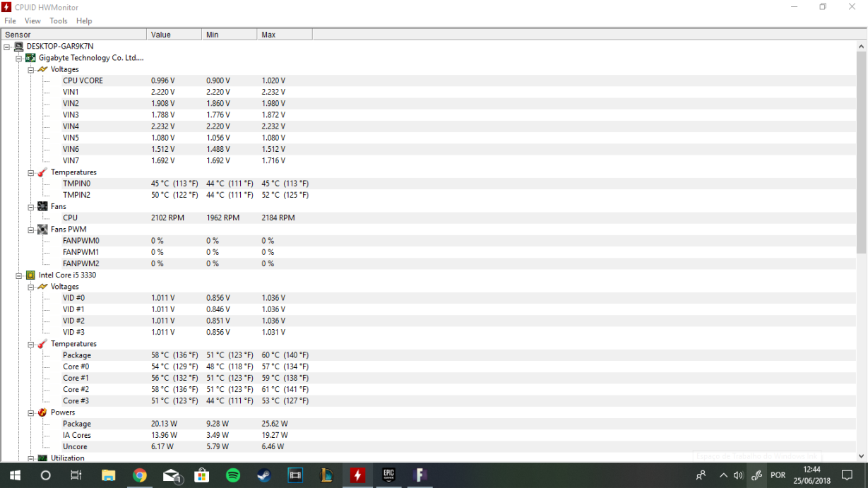Open the File menu
This screenshot has width=868, height=488.
pyautogui.click(x=10, y=21)
